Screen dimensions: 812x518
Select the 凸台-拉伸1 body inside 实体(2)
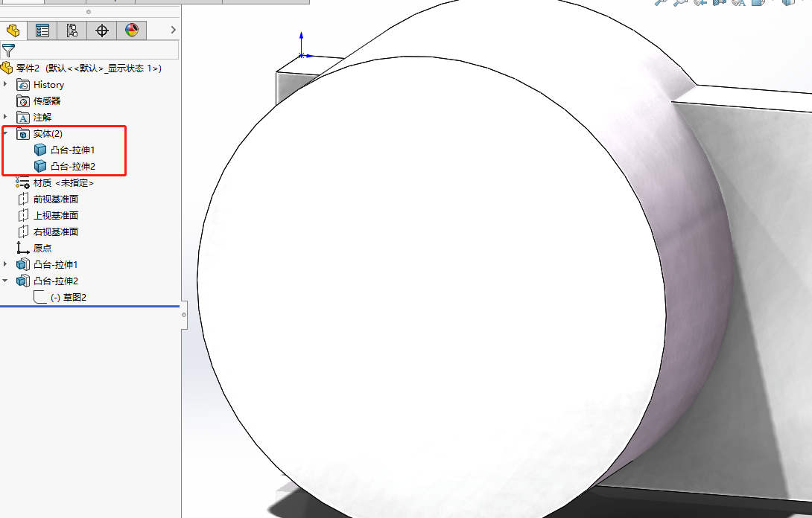click(x=72, y=150)
